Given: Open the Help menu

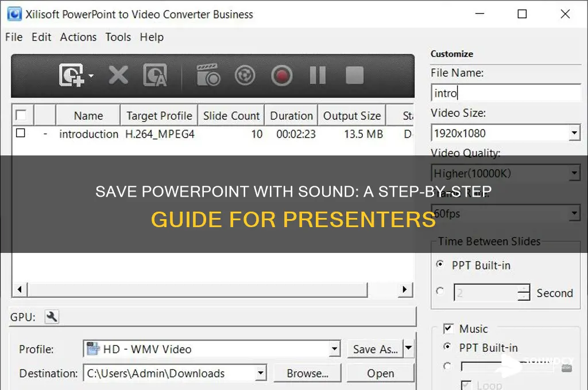Looking at the screenshot, I should pos(152,37).
